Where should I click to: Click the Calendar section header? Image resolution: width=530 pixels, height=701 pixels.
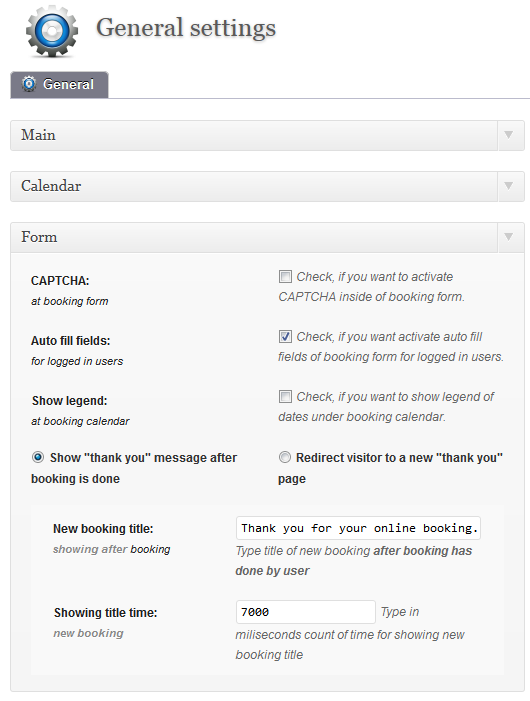click(x=254, y=186)
